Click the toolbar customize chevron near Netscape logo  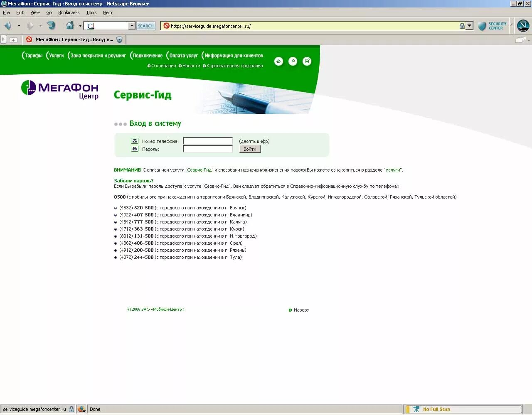point(512,25)
